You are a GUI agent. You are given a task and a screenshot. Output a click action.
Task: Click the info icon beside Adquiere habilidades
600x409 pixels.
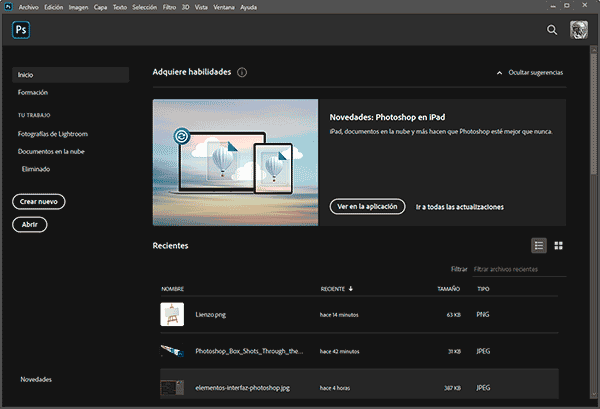(x=242, y=72)
